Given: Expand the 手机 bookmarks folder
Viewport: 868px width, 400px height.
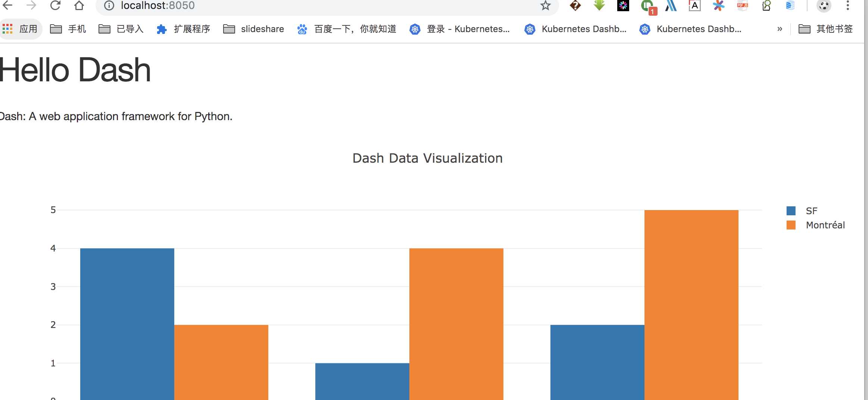Looking at the screenshot, I should (x=68, y=29).
